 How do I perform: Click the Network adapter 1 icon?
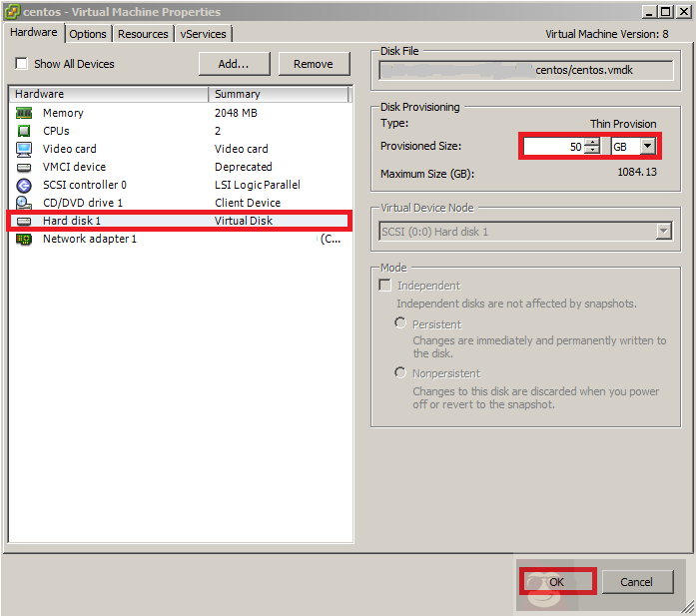coord(25,239)
